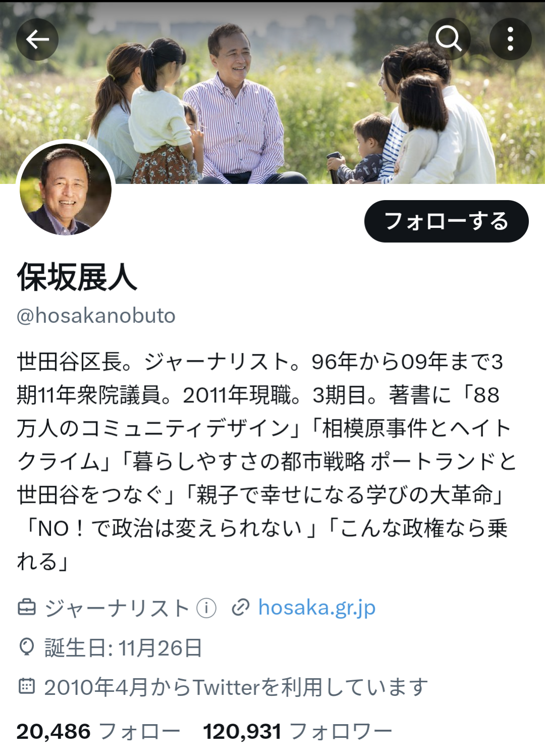Open the three-dot more options menu
Screen dimensions: 545x756
tap(511, 39)
